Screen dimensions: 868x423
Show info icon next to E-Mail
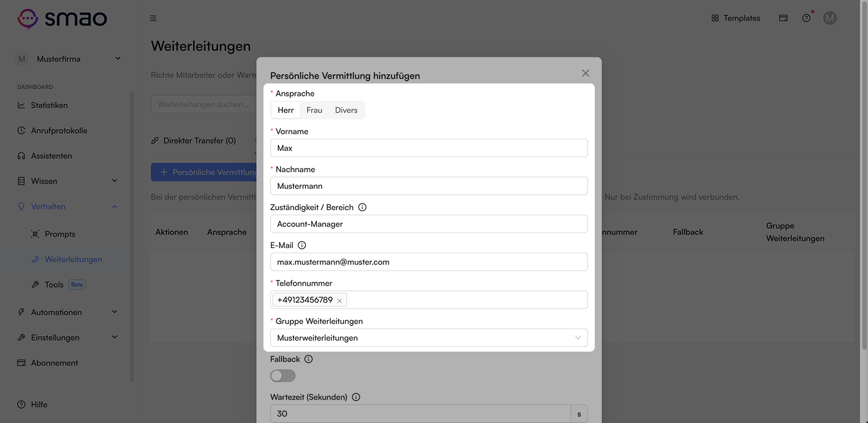[x=302, y=245]
